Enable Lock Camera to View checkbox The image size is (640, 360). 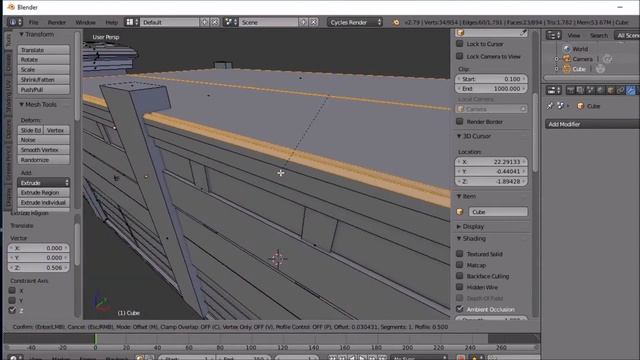pyautogui.click(x=460, y=56)
